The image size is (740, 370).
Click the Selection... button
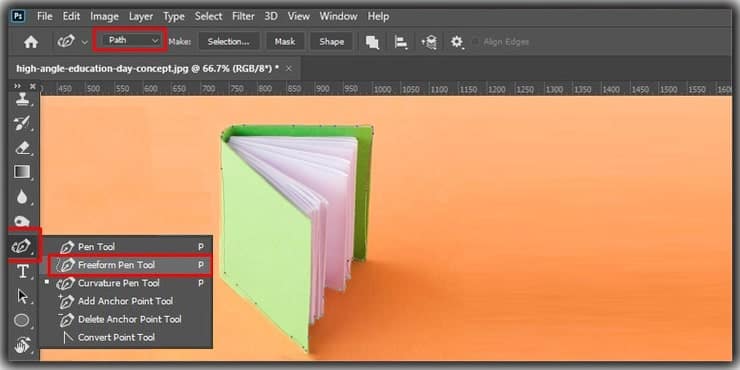pyautogui.click(x=228, y=42)
